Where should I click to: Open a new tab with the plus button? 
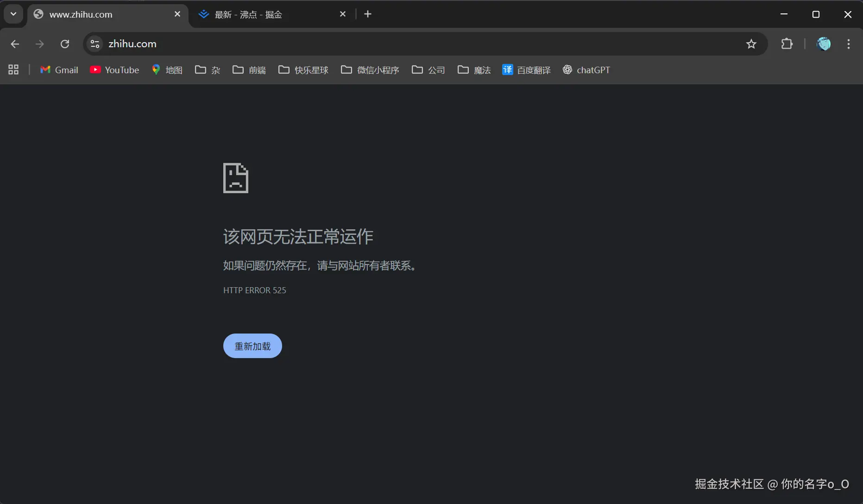(367, 14)
